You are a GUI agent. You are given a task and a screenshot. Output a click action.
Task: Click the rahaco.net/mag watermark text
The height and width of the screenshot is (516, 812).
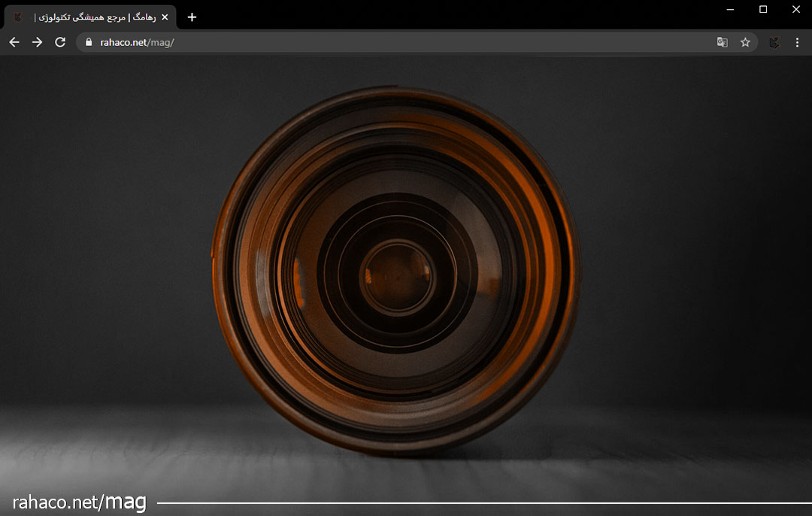pyautogui.click(x=79, y=502)
